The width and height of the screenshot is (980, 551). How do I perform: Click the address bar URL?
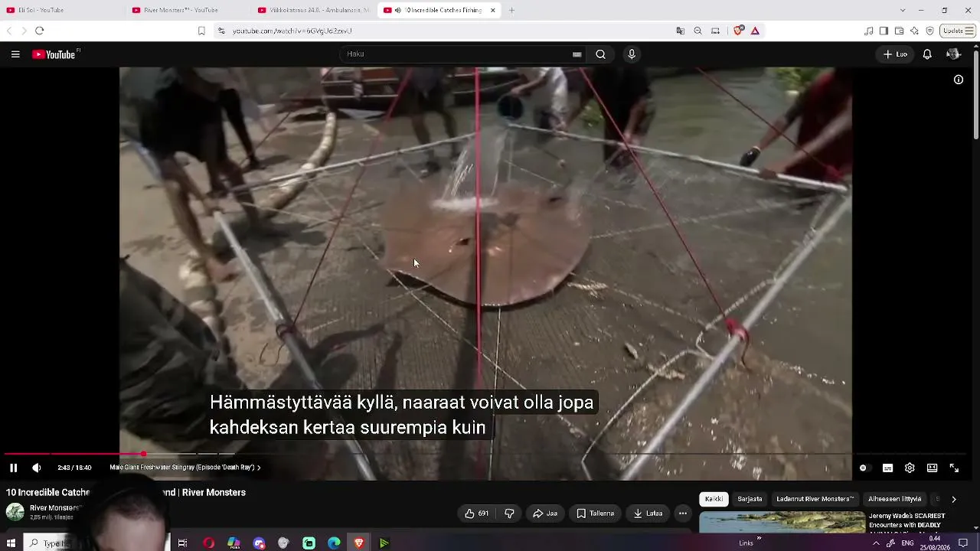292,31
